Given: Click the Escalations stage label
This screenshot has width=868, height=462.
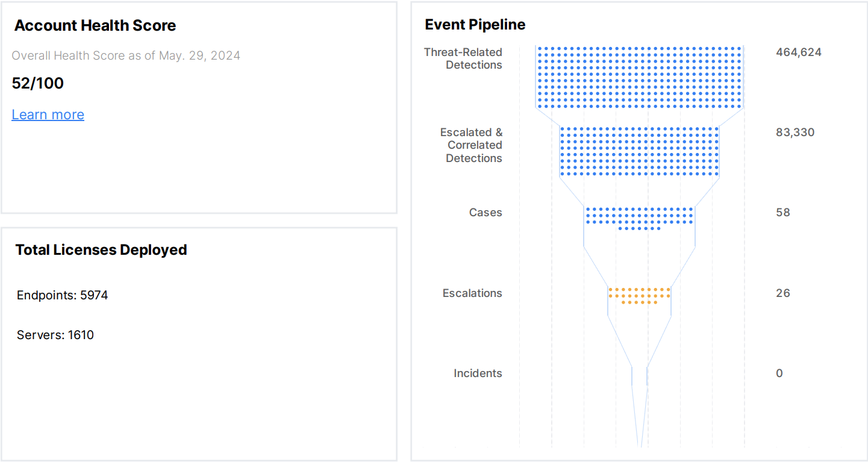Looking at the screenshot, I should pyautogui.click(x=472, y=293).
